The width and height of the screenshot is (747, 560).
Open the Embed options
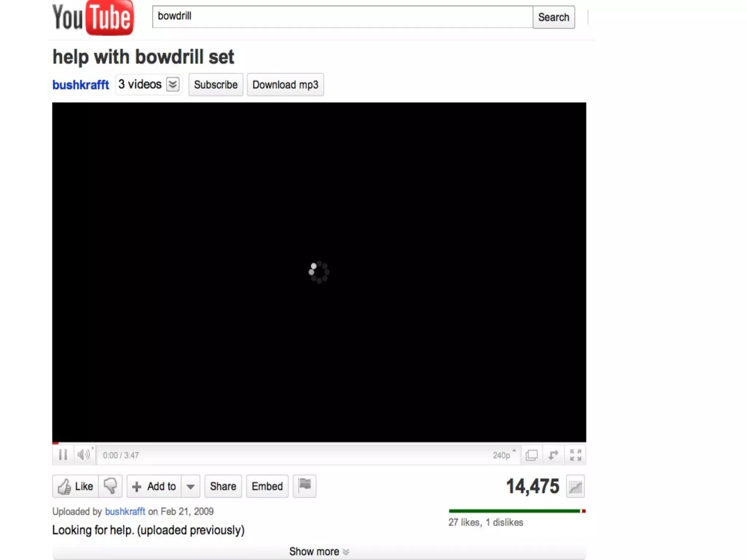(267, 486)
